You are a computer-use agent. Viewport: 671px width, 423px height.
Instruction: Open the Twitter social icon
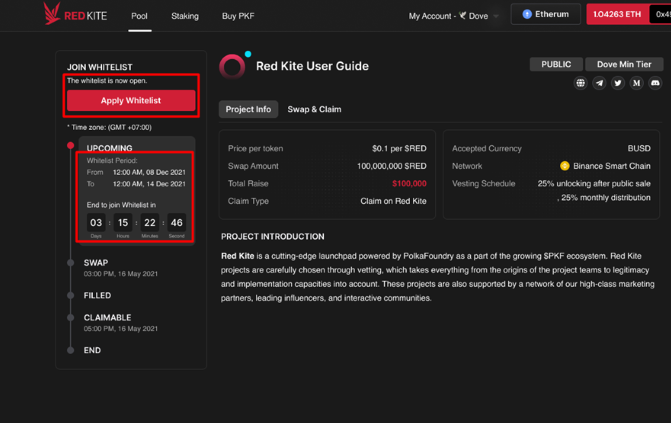[x=618, y=83]
